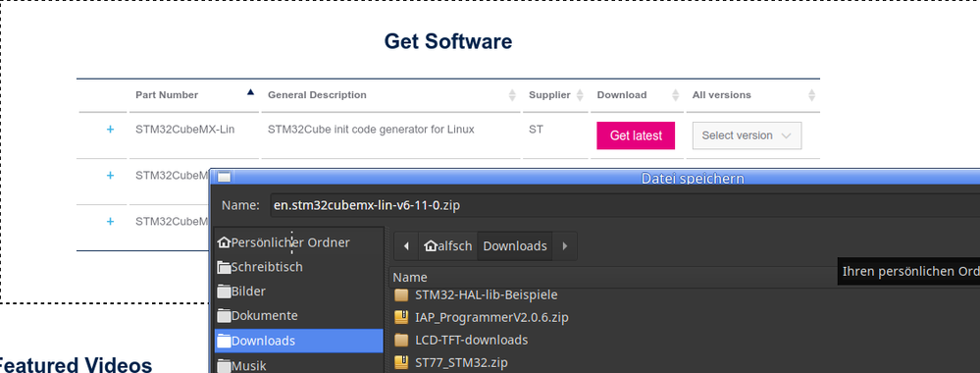Sort by Supplier column arrows
The width and height of the screenshot is (980, 373).
coord(580,95)
